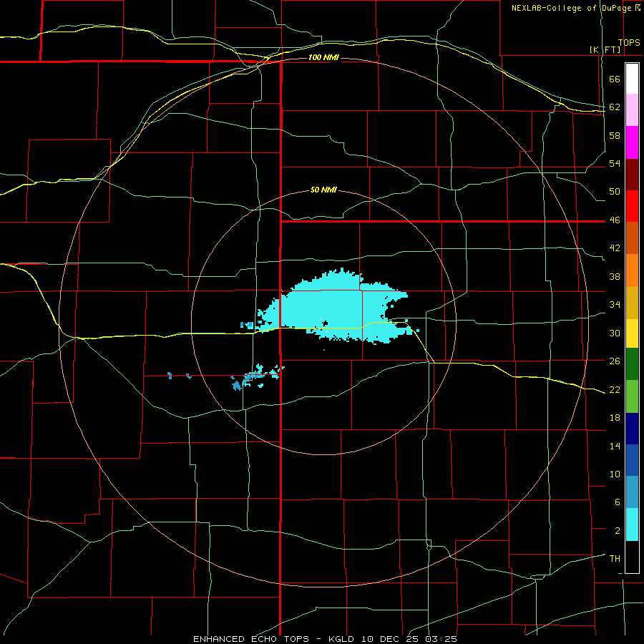Click the '54' scale label
644x644 pixels.
[615, 163]
